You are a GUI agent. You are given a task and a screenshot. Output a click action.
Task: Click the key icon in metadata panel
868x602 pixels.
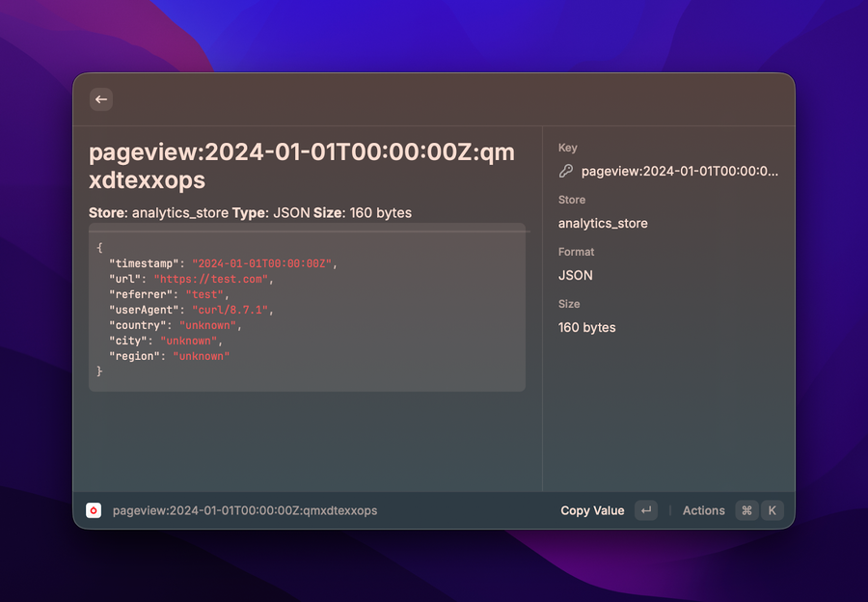pyautogui.click(x=566, y=171)
